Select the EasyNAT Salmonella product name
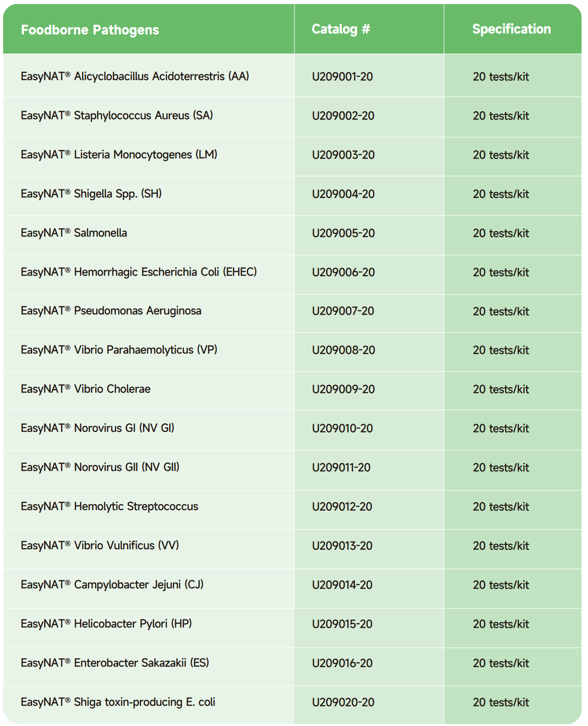The image size is (588, 726). pos(74,233)
